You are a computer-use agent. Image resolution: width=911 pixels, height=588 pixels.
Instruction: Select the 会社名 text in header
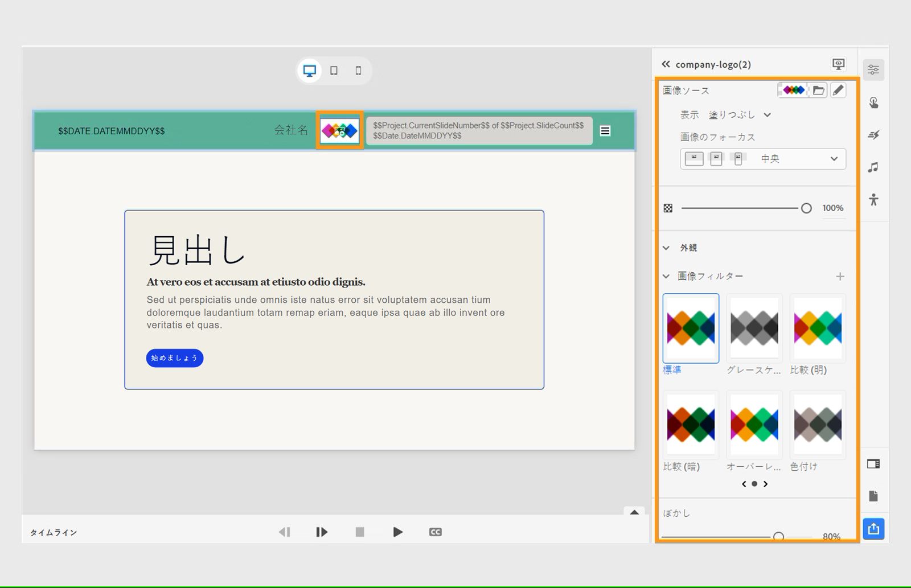[x=291, y=130]
